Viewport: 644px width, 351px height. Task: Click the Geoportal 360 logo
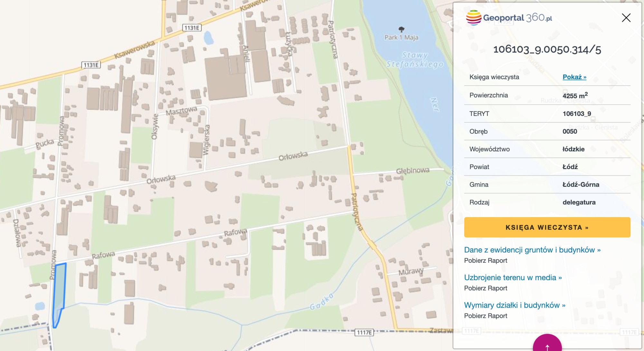click(509, 18)
